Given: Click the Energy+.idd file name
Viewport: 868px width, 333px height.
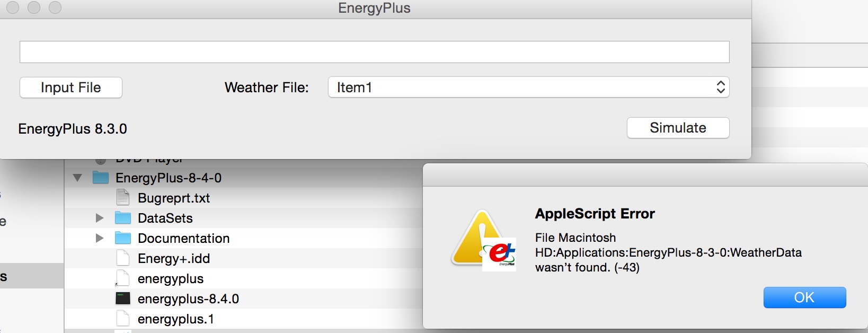Looking at the screenshot, I should 174,258.
